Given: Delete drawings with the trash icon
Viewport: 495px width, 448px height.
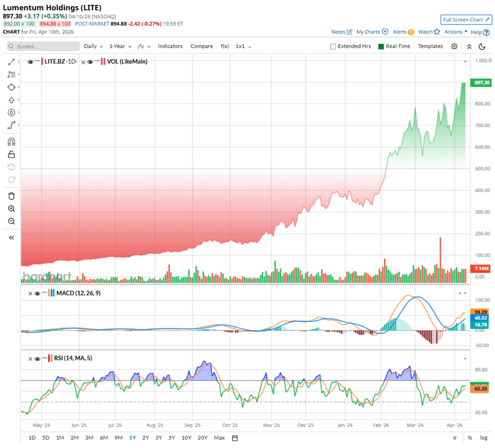Looking at the screenshot, I should pyautogui.click(x=12, y=196).
